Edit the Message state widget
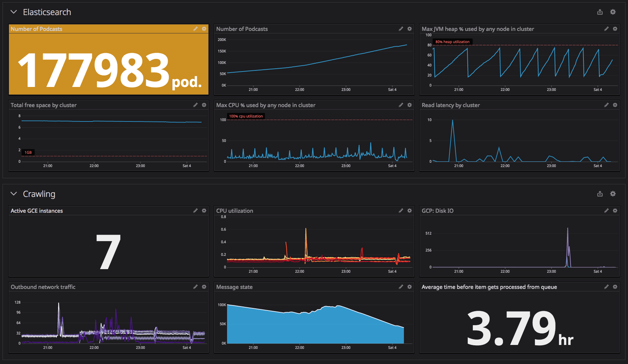The height and width of the screenshot is (364, 628). pos(401,287)
